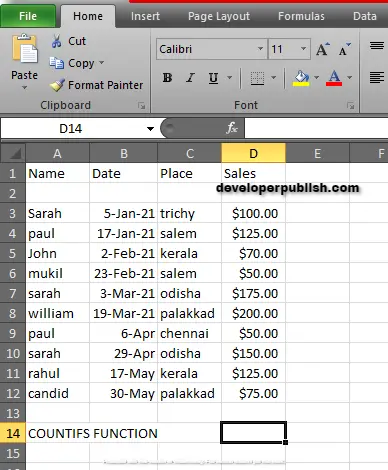Click the selected D14 cell
Image resolution: width=388 pixels, height=470 pixels.
click(253, 433)
